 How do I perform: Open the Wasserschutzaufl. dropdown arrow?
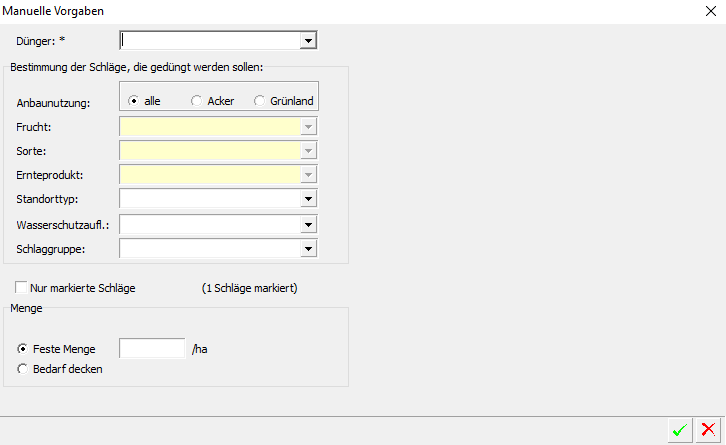309,224
